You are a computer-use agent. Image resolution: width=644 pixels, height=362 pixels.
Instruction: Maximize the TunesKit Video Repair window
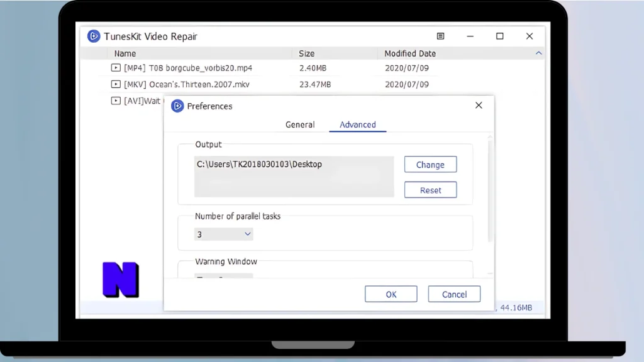(x=500, y=36)
